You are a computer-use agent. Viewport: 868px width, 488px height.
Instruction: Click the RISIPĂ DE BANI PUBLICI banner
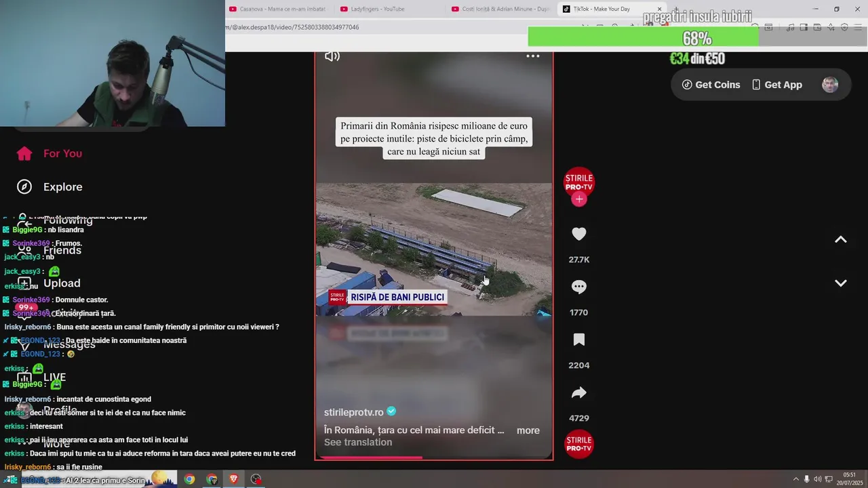pyautogui.click(x=388, y=298)
